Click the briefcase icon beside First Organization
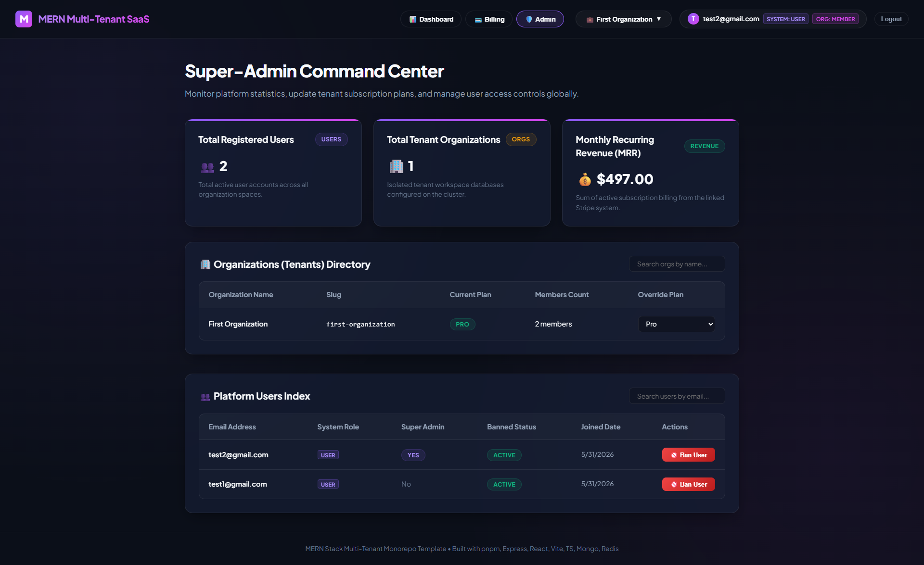 590,20
